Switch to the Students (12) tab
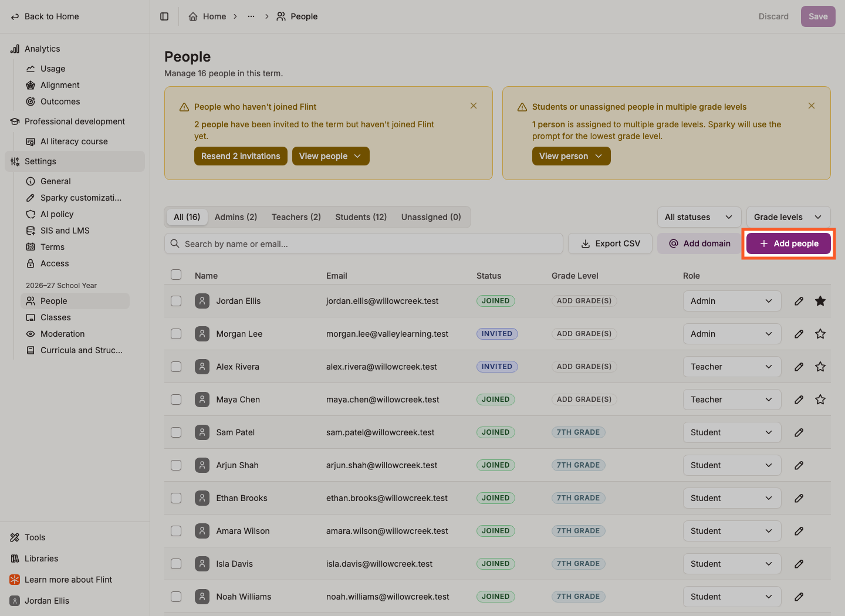This screenshot has width=845, height=616. (x=361, y=217)
